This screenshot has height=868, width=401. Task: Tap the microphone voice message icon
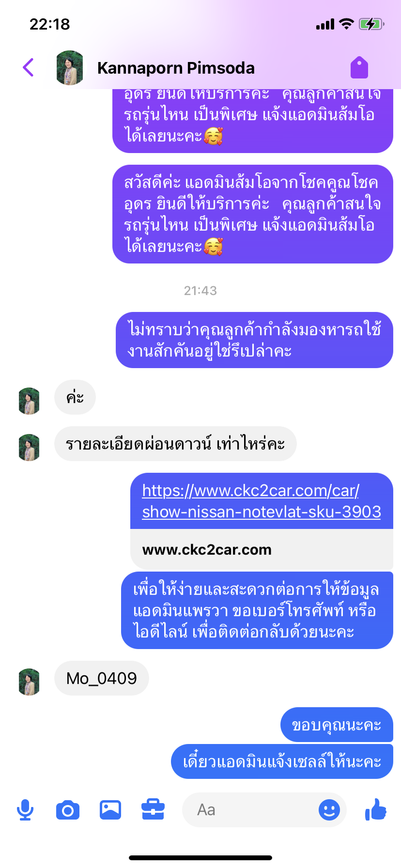tap(25, 810)
